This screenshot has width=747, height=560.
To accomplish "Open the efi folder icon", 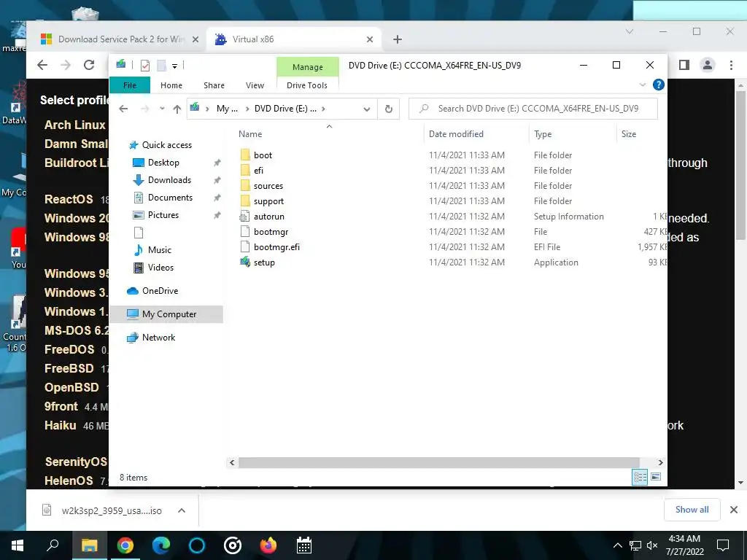I will pyautogui.click(x=245, y=170).
